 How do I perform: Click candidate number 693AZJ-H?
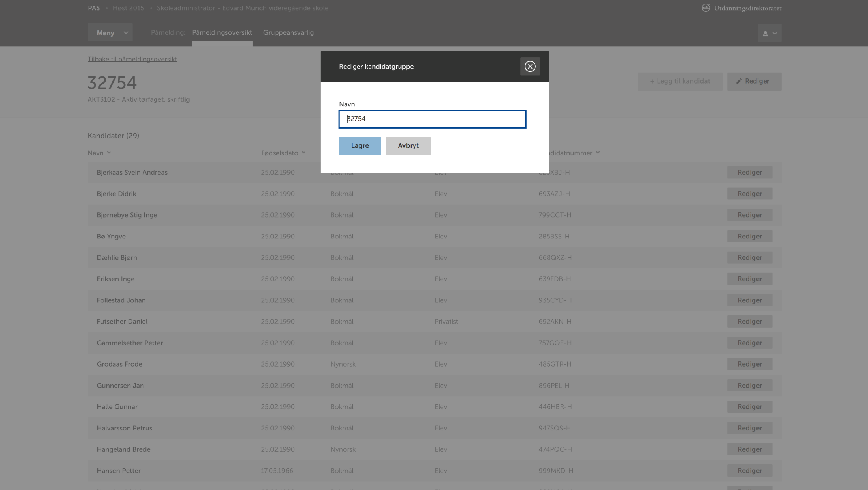554,194
